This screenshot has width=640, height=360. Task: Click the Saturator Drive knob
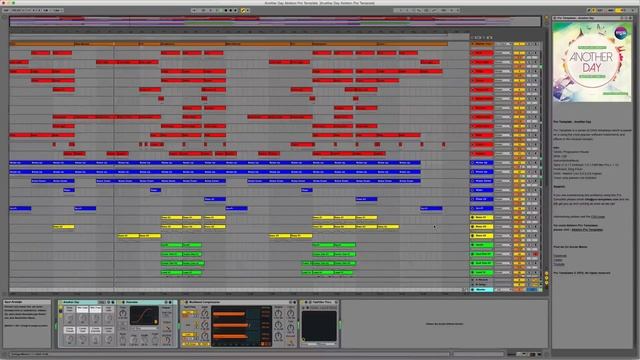(122, 313)
